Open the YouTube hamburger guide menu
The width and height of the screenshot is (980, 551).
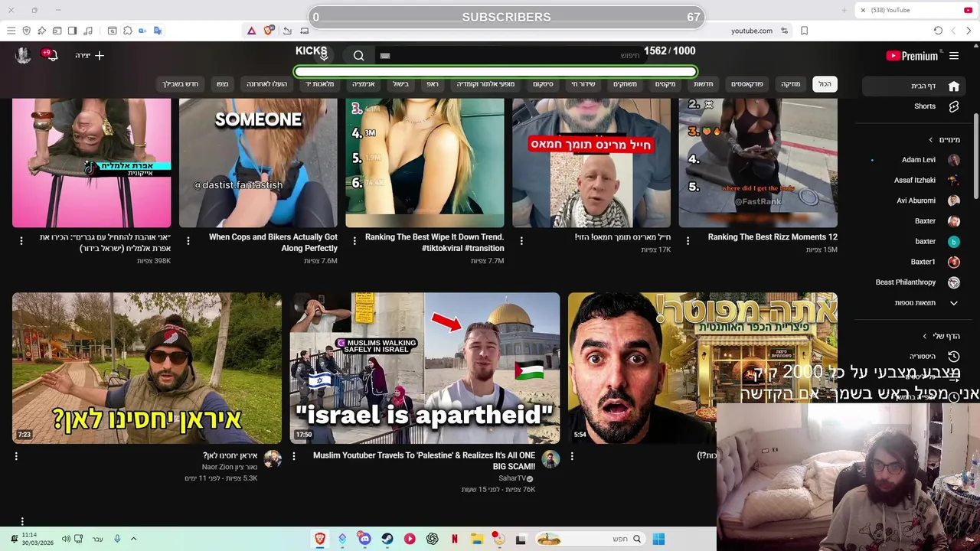coord(954,55)
